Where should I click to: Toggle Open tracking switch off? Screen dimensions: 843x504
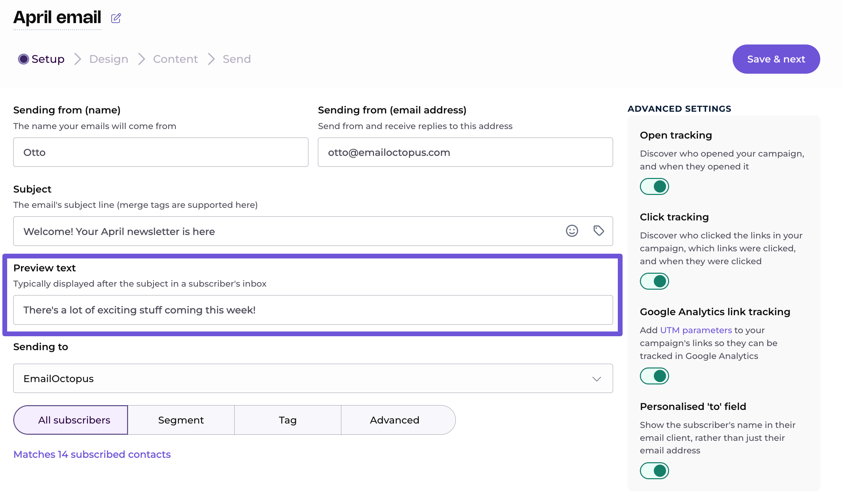coord(654,186)
